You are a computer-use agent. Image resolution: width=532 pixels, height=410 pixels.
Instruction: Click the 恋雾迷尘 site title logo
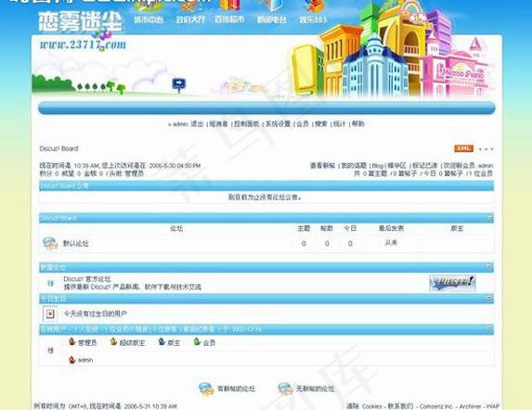tap(80, 22)
